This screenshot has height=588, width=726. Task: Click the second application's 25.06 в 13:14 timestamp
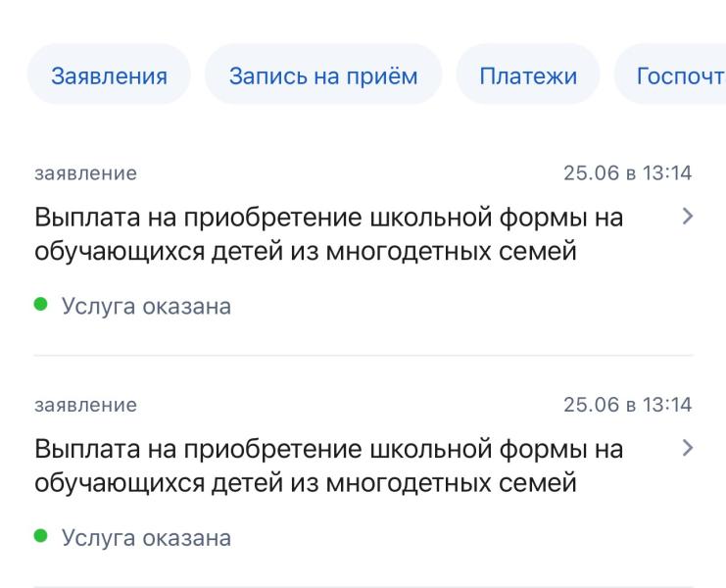click(x=627, y=405)
